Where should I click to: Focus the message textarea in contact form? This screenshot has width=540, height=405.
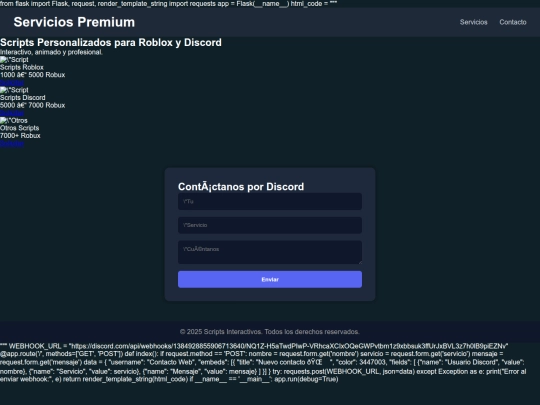pyautogui.click(x=270, y=252)
